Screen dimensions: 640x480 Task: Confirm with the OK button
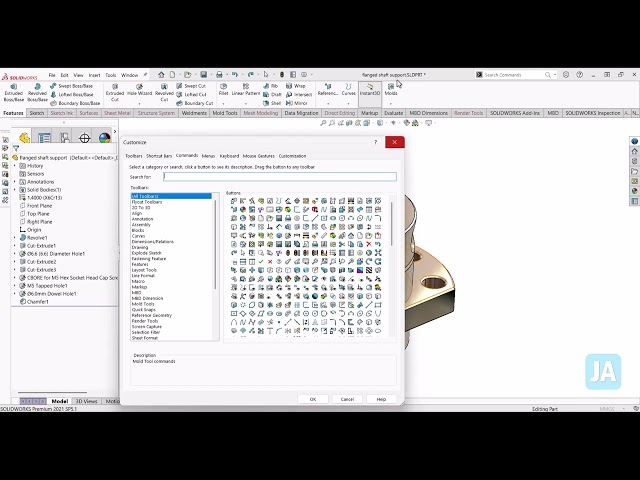point(313,399)
